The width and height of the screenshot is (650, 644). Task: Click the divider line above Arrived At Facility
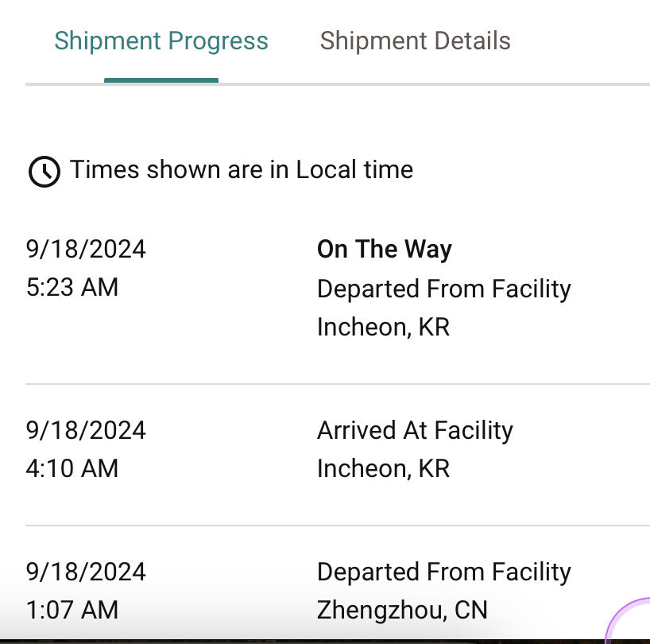tap(338, 384)
